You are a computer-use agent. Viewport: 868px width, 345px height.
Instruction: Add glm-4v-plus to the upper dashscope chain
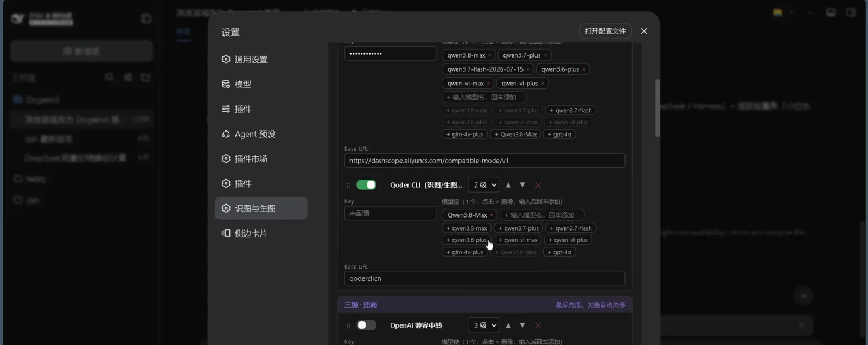[x=464, y=135]
